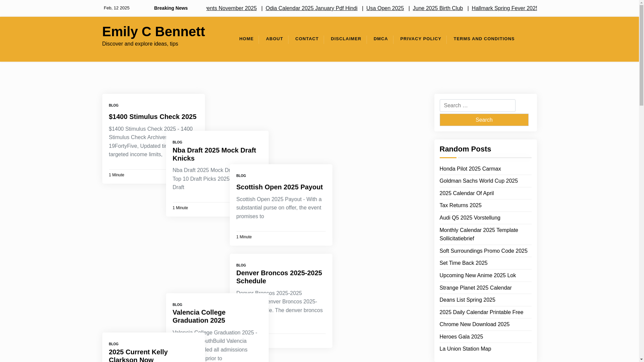The image size is (644, 362).
Task: Open Goldman Sachs World Cup 2025 link
Action: 478,181
